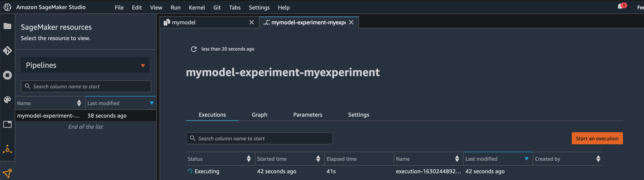The width and height of the screenshot is (644, 180).
Task: Sort executions by Started time column
Action: coord(318,158)
